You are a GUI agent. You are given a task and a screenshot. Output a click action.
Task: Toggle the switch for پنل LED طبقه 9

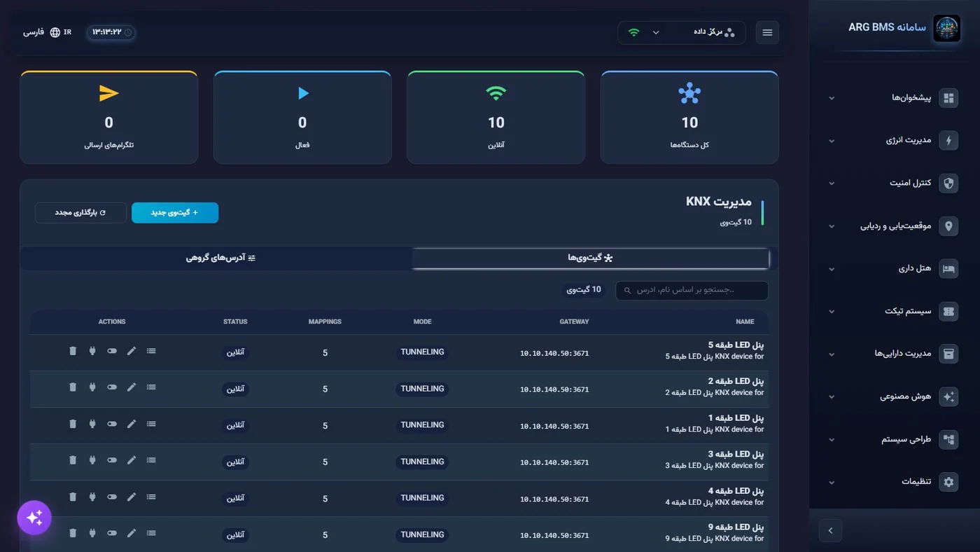[x=112, y=533]
